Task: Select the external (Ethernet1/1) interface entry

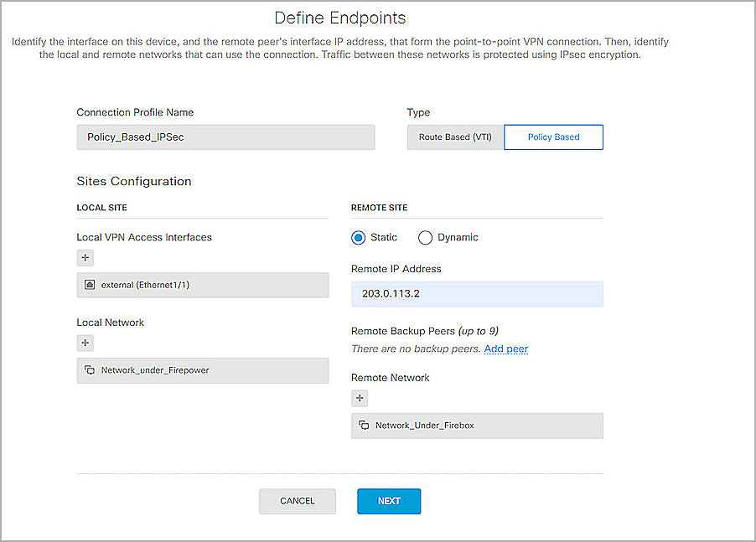Action: [x=202, y=285]
